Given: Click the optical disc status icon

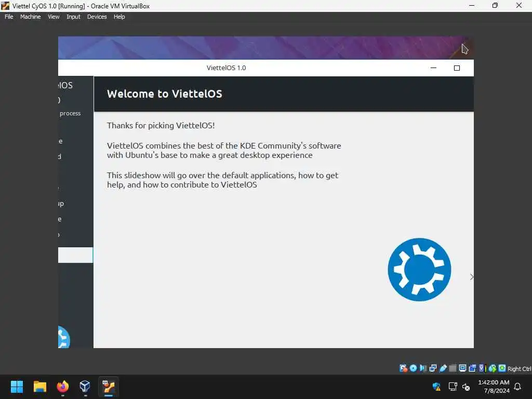Looking at the screenshot, I should pyautogui.click(x=413, y=368).
